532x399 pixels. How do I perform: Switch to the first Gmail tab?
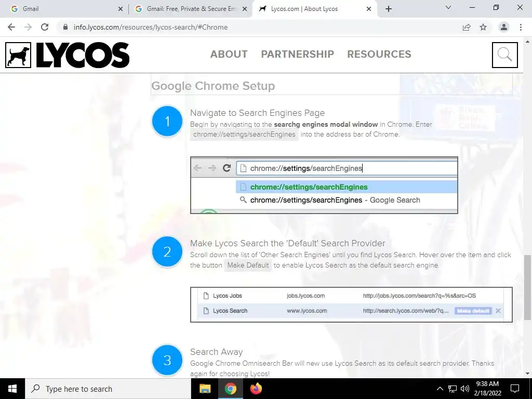(x=64, y=9)
